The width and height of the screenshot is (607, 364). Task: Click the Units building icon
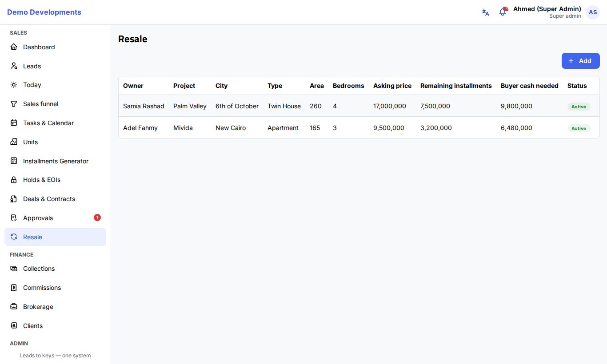pyautogui.click(x=14, y=142)
